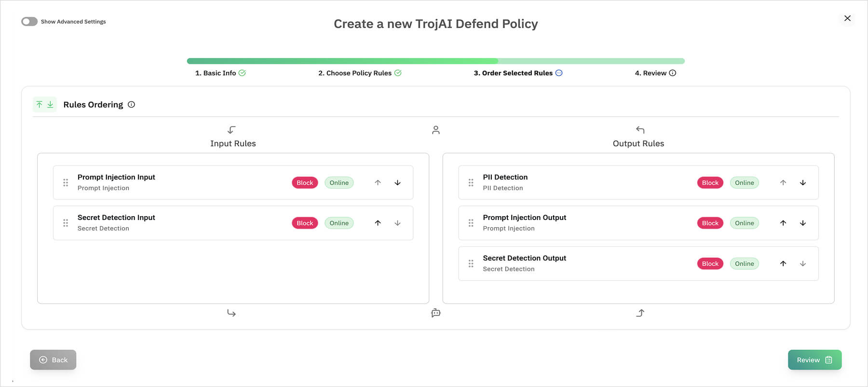
Task: Grab drag handle for Secret Detection Input
Action: (66, 223)
